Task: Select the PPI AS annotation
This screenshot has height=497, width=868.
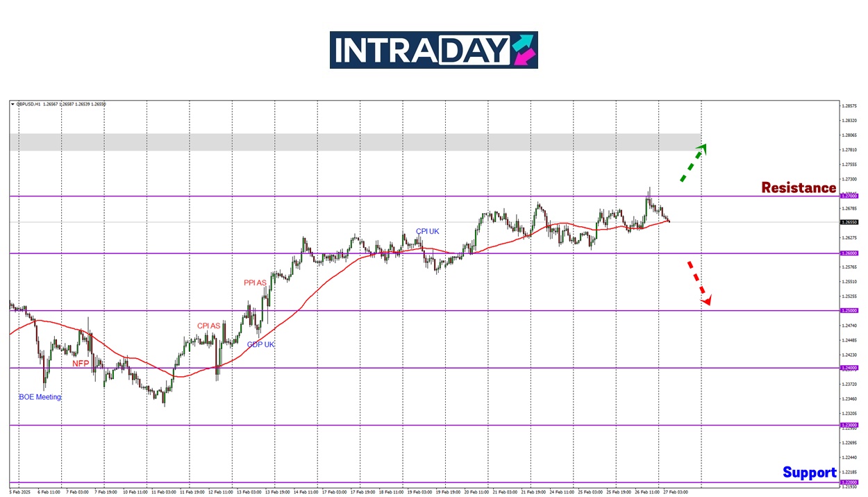Action: click(255, 283)
